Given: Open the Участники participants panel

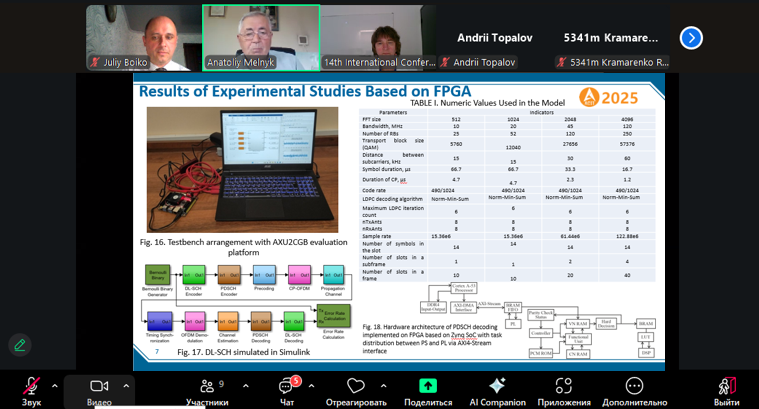Looking at the screenshot, I should pyautogui.click(x=207, y=387).
